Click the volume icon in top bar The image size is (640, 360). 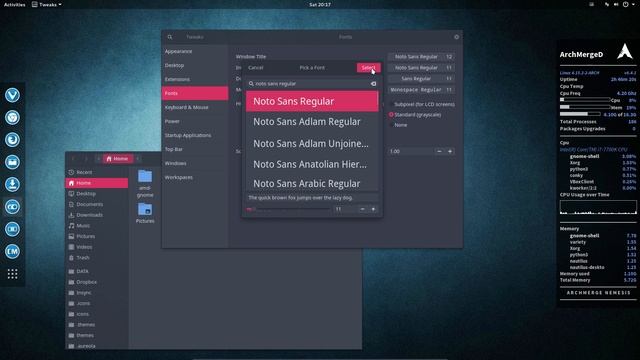616,4
